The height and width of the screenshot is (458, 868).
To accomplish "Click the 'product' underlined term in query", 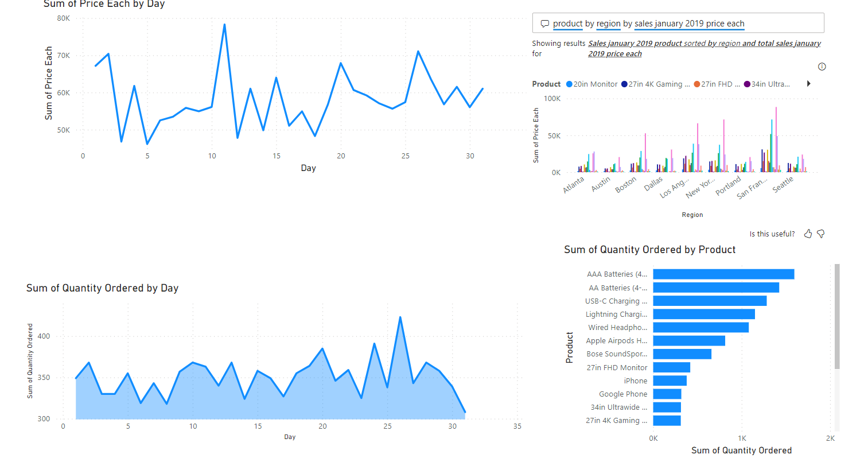I will point(567,24).
